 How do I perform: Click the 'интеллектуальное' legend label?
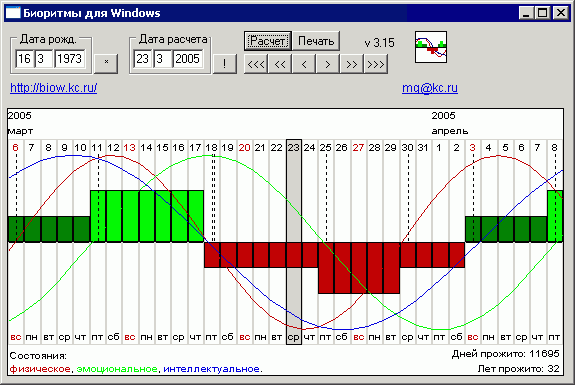click(212, 368)
